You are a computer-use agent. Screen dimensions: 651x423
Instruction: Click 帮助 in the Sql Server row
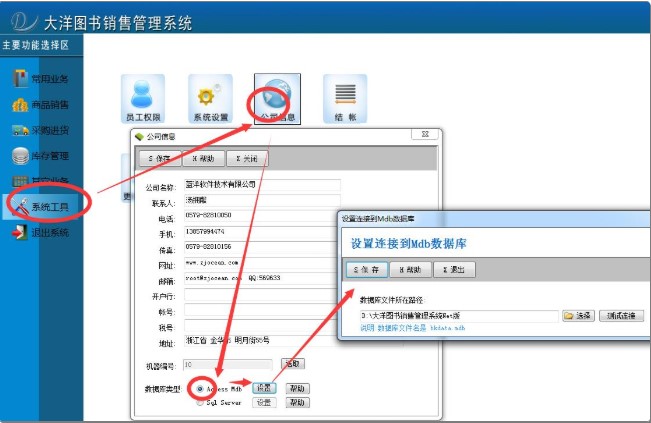pos(297,403)
